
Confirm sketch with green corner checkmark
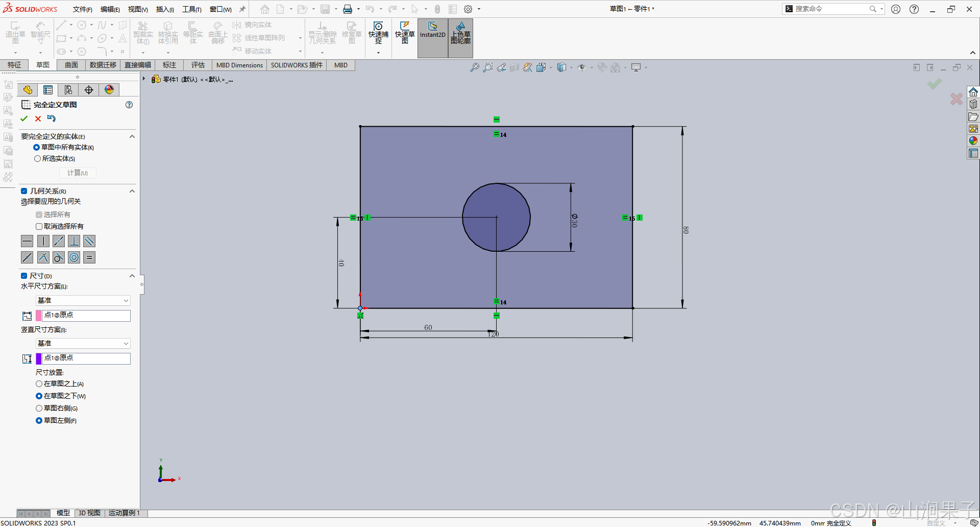tap(935, 84)
